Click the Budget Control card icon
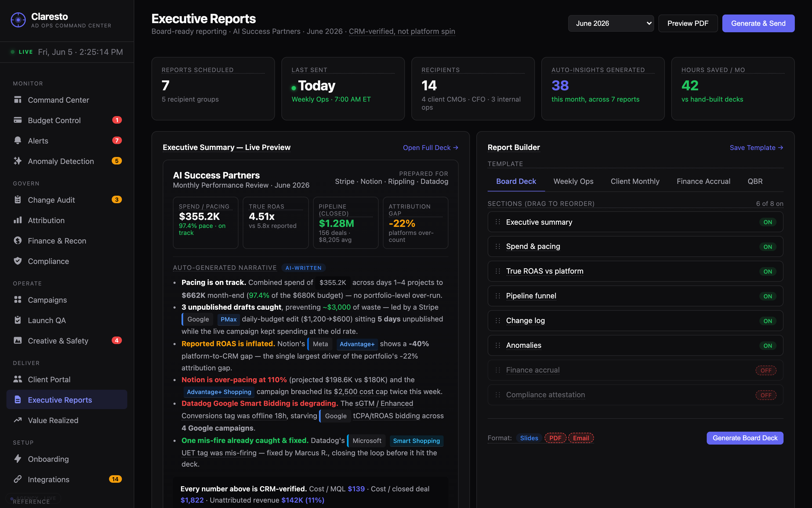The width and height of the screenshot is (812, 508). tap(18, 120)
